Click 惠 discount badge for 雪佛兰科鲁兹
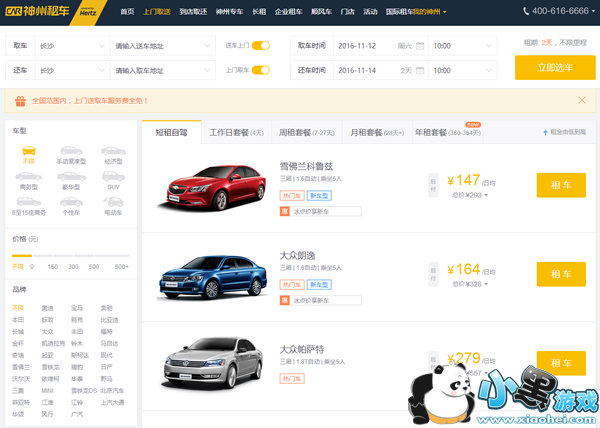The height and width of the screenshot is (428, 600). tap(284, 211)
